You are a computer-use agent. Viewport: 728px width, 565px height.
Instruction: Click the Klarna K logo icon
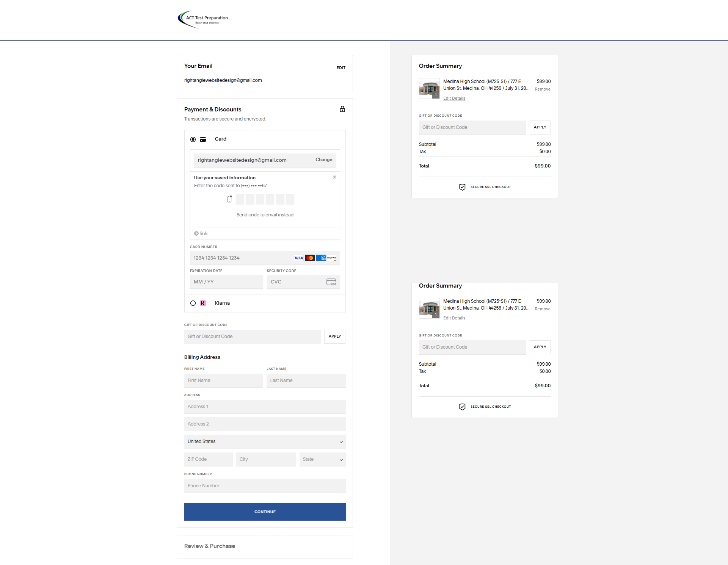click(203, 303)
